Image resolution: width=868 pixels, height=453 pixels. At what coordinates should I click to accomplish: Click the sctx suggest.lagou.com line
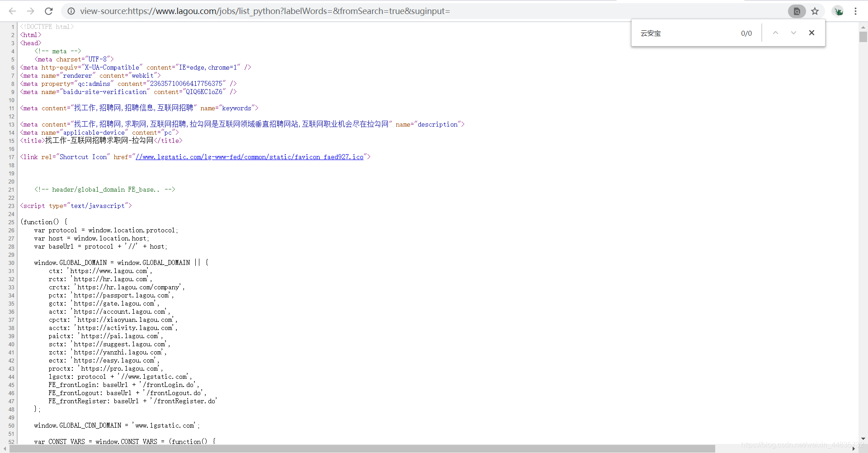(x=109, y=344)
